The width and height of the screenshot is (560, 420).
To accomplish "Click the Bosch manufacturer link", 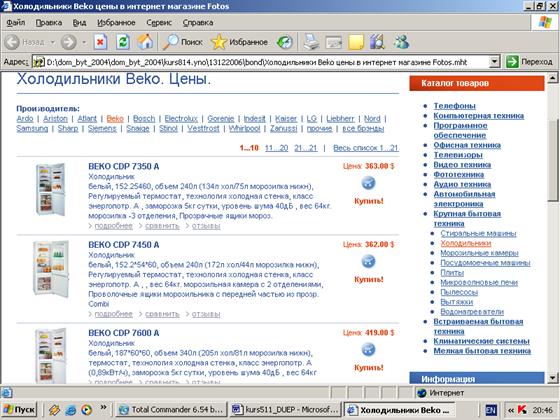I will point(144,119).
